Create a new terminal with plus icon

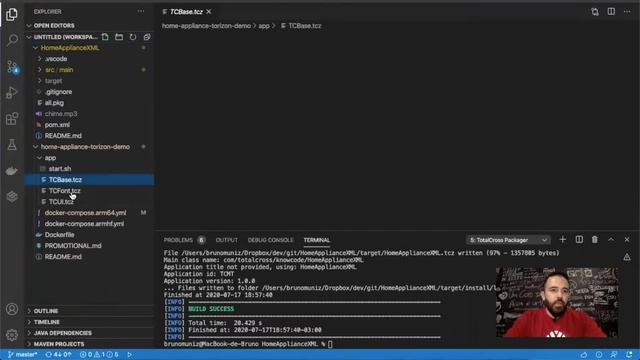coord(563,240)
